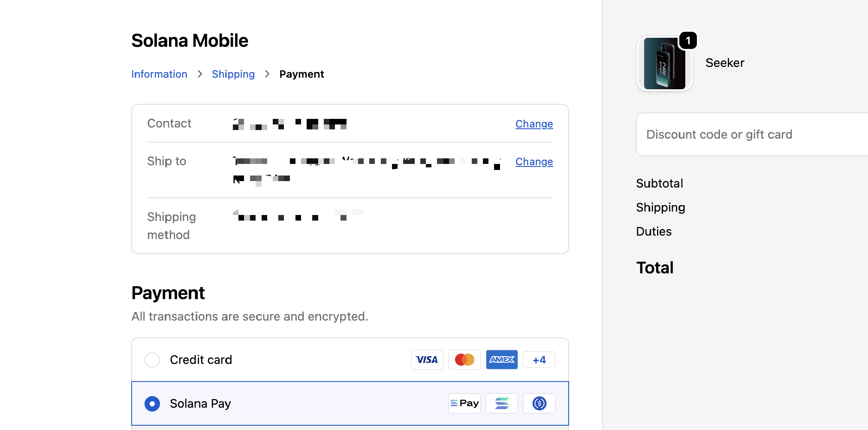Click the American Express card icon
The width and height of the screenshot is (868, 430).
[501, 360]
